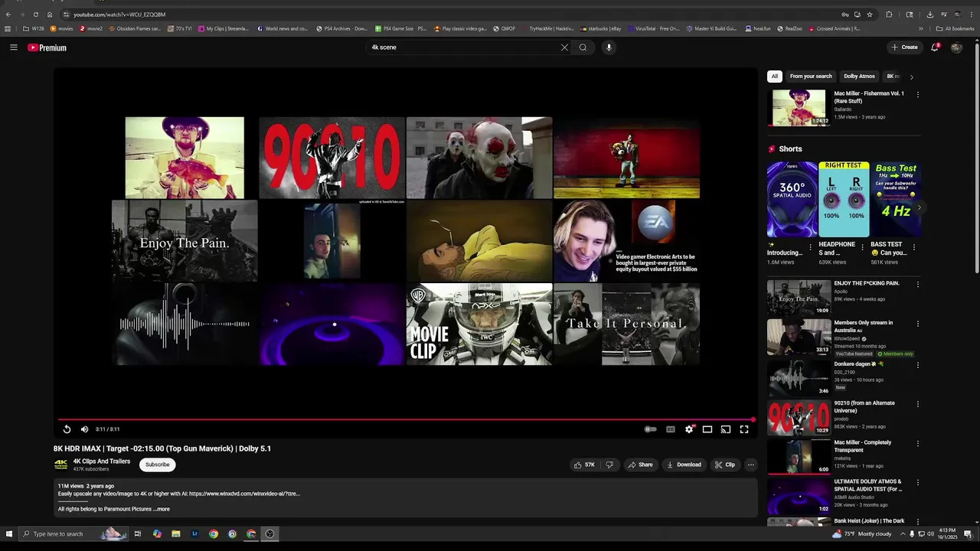Create a clip of this video
980x551 pixels.
point(725,465)
